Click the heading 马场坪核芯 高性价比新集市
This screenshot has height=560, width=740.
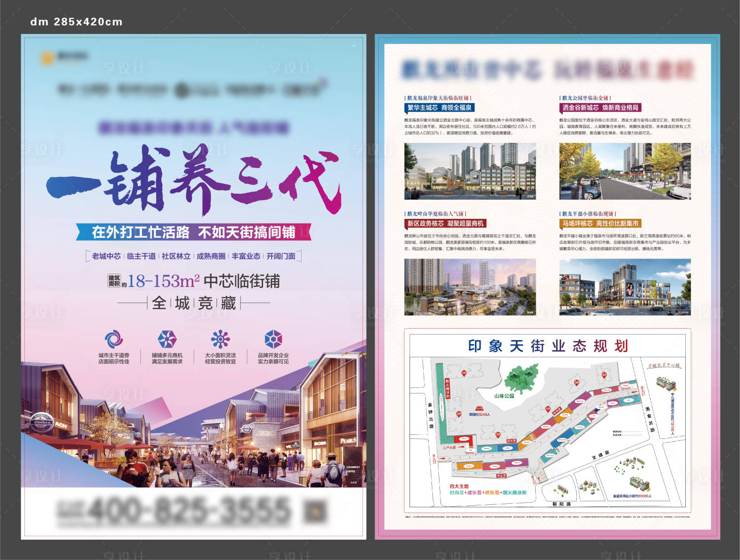pyautogui.click(x=601, y=223)
